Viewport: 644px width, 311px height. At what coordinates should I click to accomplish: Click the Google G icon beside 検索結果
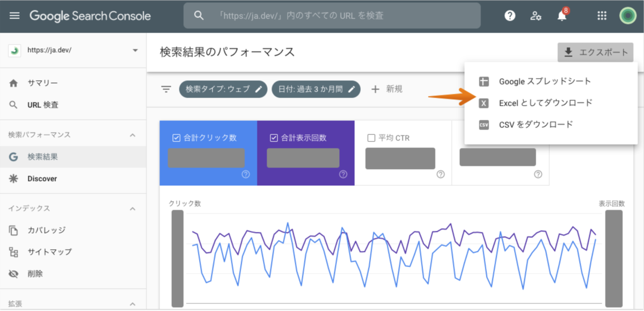[x=14, y=157]
